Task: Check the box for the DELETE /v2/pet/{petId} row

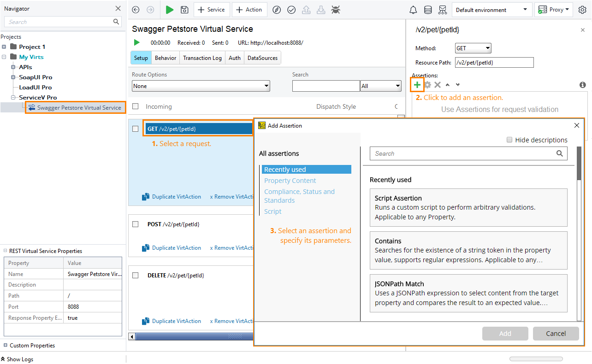Action: 136,276
